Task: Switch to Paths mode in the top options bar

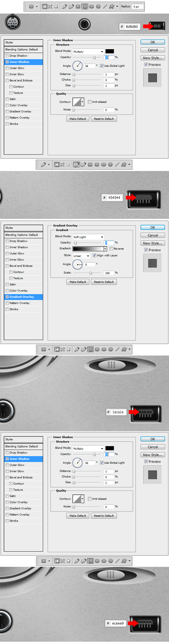Action: pos(50,6)
